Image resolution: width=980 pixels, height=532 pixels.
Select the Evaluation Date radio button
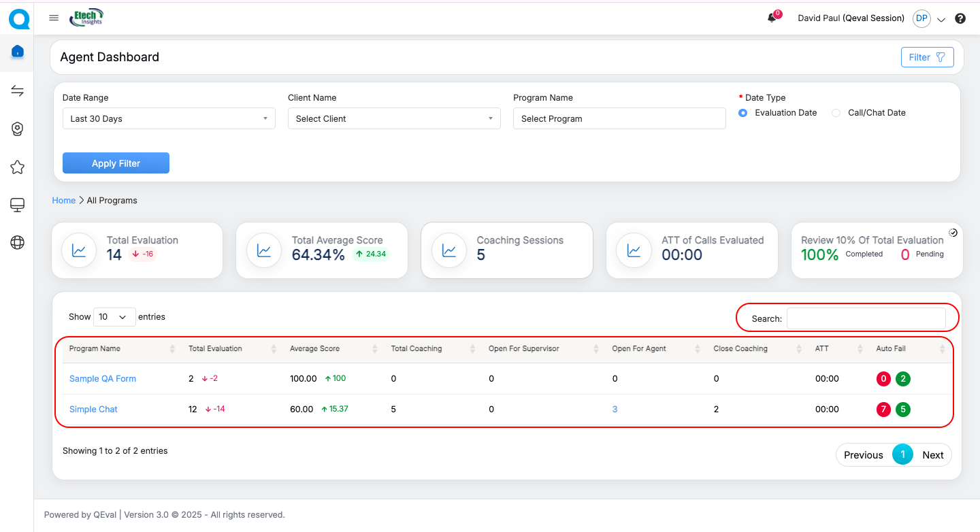[x=743, y=113]
